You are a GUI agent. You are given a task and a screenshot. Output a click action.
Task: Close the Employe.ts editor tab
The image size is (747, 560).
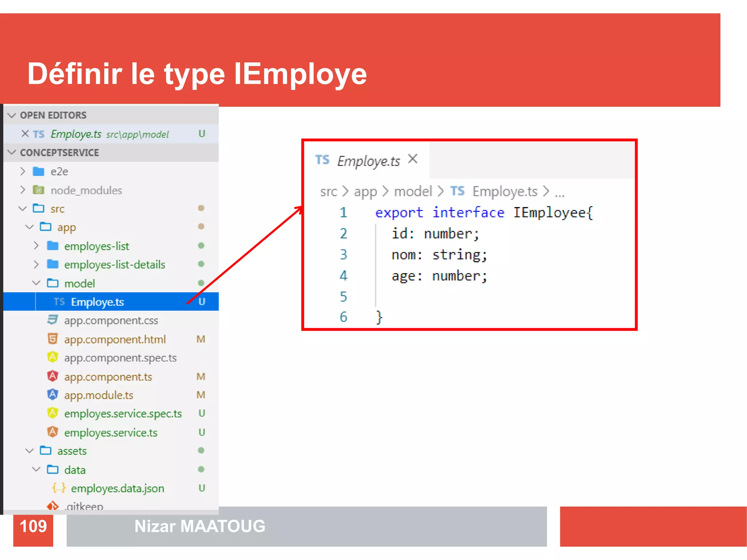click(413, 159)
